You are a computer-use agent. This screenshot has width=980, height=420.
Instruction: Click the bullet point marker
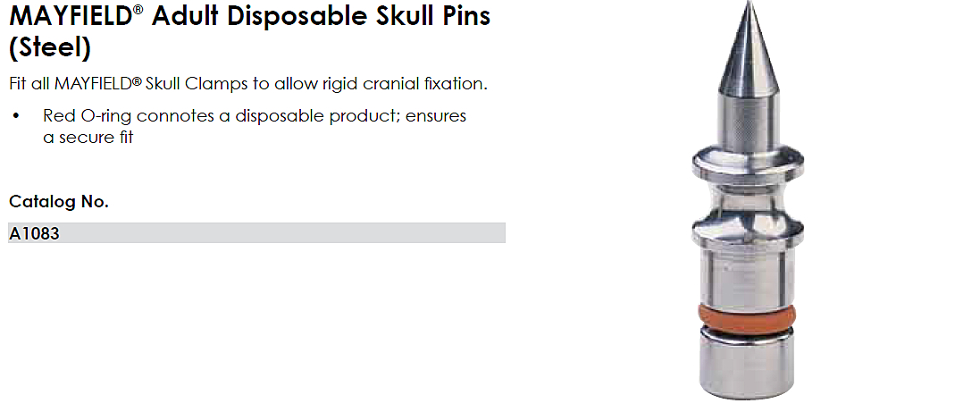[x=16, y=117]
